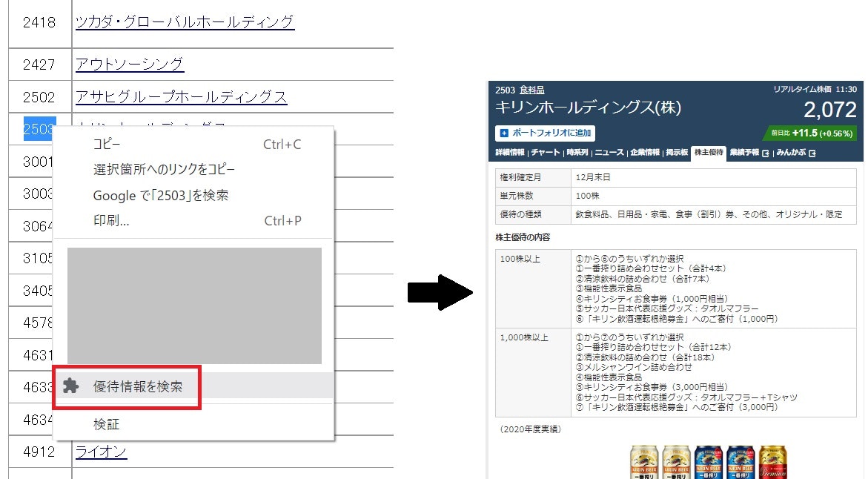Viewport: 868px width, 479px height.
Task: Click external-link icon next to みんかぶ
Action: click(812, 153)
